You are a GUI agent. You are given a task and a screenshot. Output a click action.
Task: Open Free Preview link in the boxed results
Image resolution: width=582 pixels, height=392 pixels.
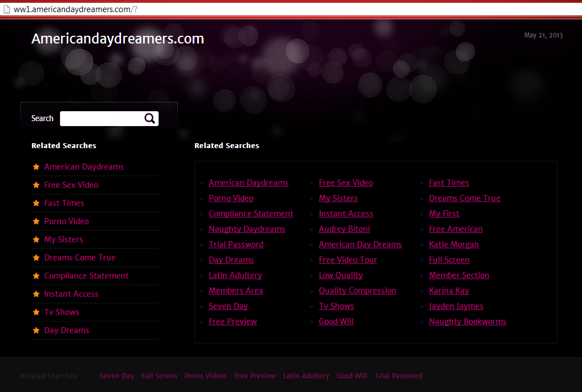coord(233,322)
